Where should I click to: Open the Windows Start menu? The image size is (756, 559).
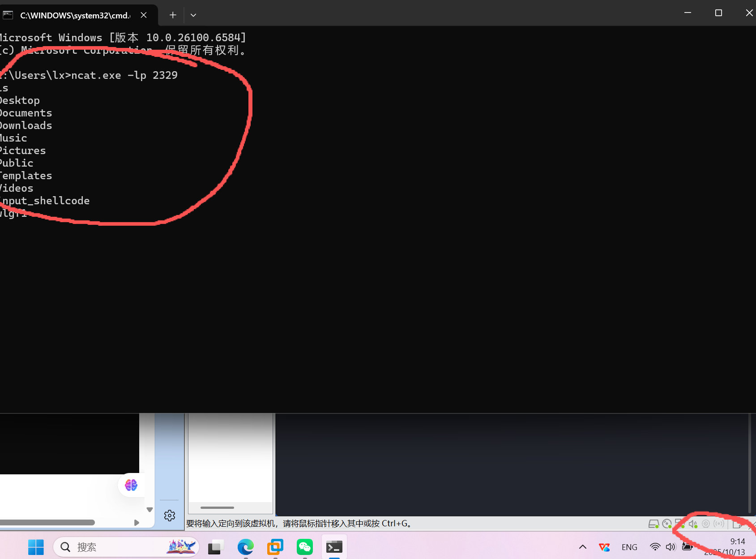[36, 547]
